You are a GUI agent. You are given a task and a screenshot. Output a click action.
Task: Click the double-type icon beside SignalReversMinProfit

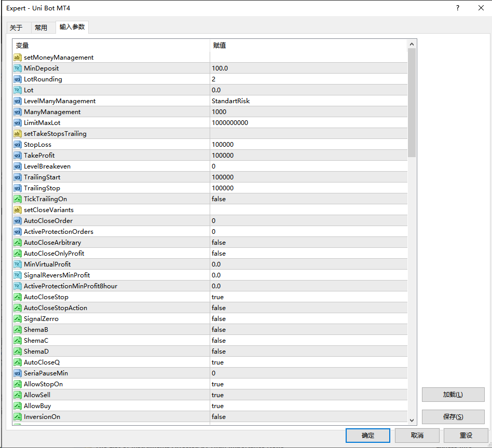tap(18, 275)
